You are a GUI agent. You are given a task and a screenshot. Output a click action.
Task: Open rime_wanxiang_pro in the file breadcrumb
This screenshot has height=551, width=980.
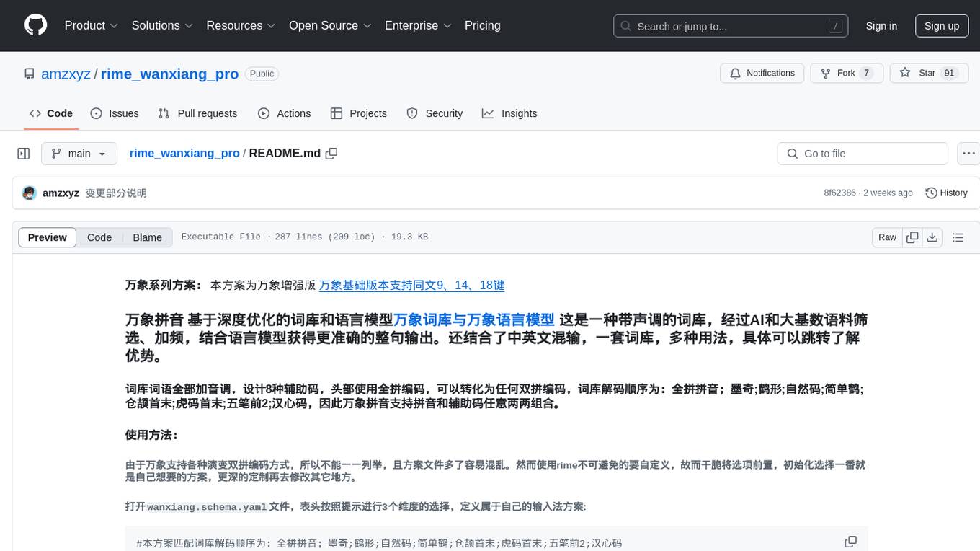184,154
